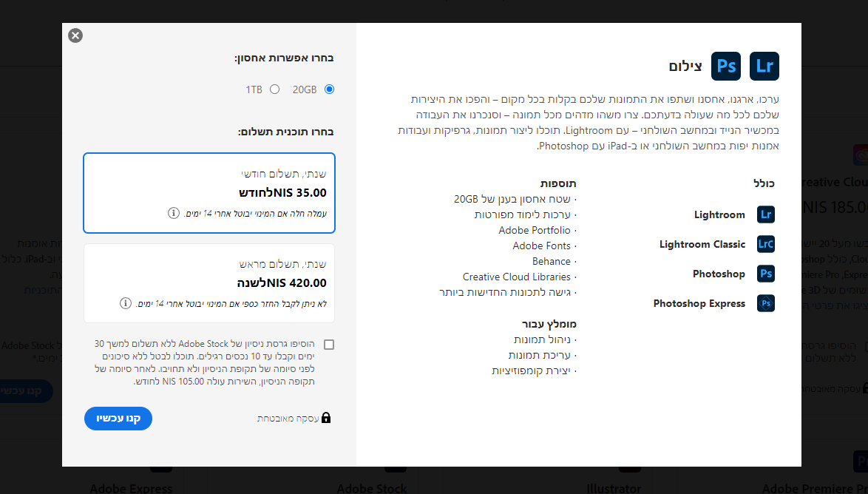The image size is (868, 494).
Task: Click the Adobe Fonts list item
Action: point(541,246)
